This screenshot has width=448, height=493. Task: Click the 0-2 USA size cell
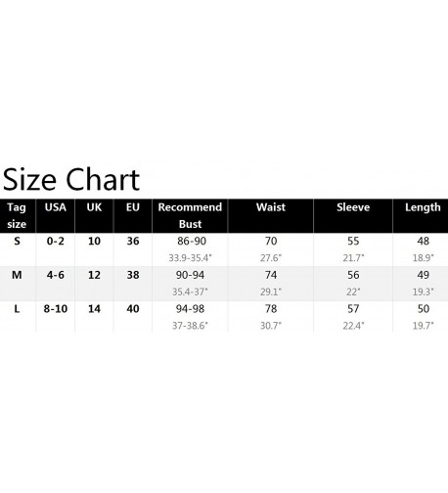coord(56,242)
